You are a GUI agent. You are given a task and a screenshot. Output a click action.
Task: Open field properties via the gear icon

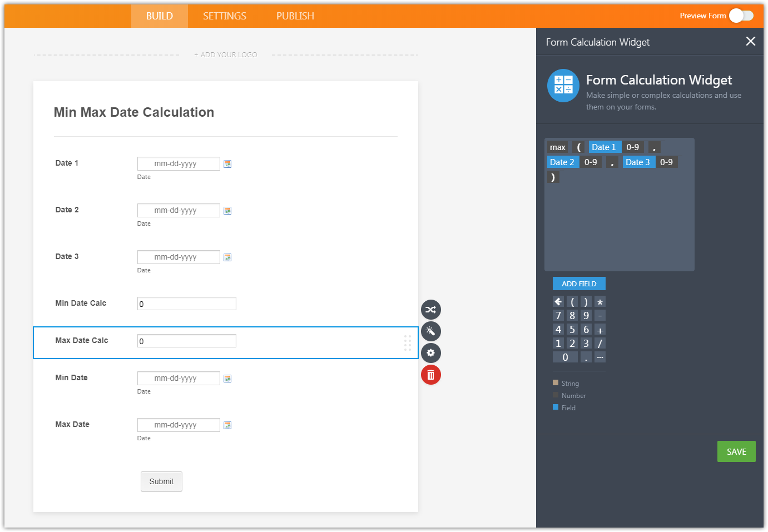point(431,353)
